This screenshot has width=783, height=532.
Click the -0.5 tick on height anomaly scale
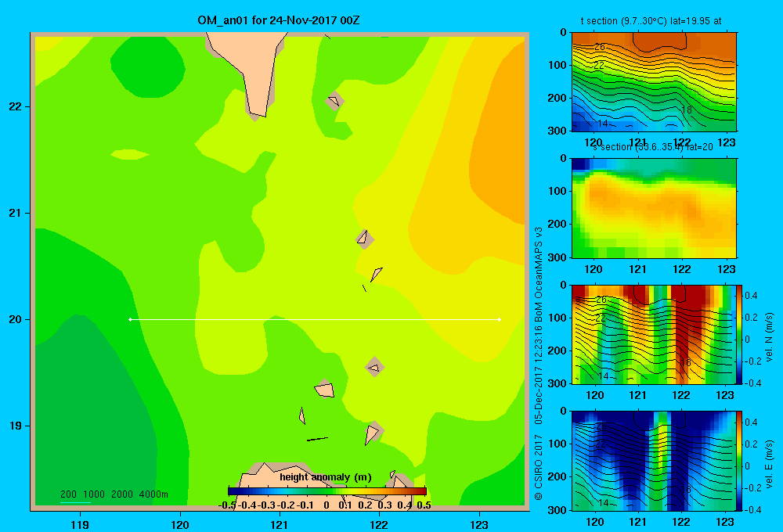[227, 505]
